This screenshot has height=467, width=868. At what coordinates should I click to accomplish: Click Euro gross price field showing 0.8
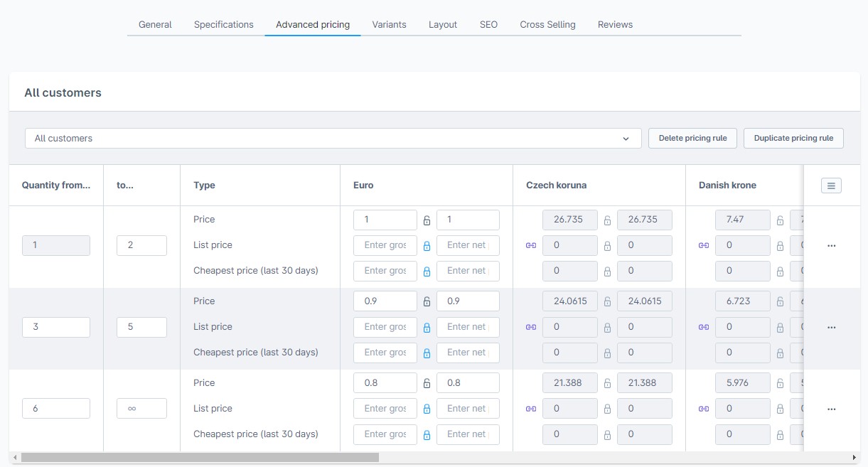click(x=385, y=383)
